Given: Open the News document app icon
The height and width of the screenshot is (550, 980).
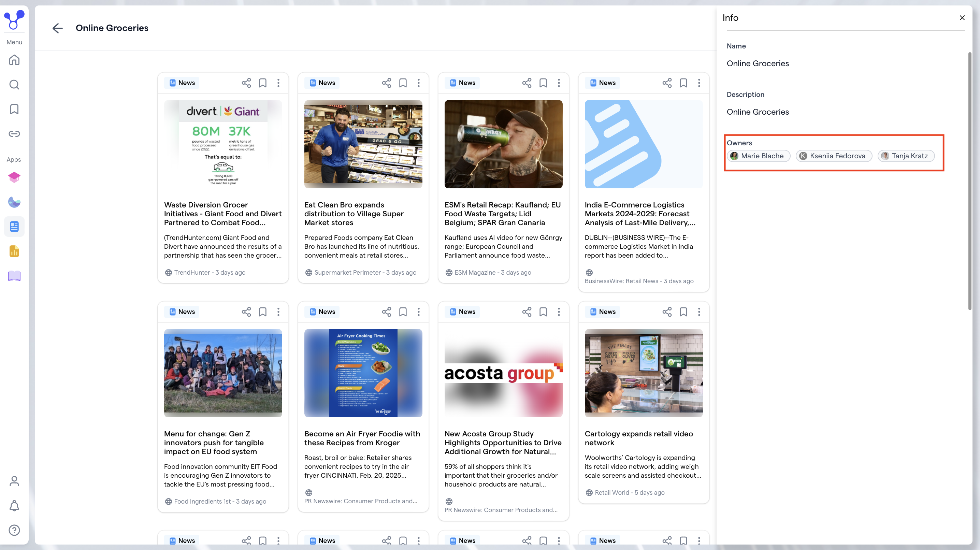Looking at the screenshot, I should coord(14,227).
